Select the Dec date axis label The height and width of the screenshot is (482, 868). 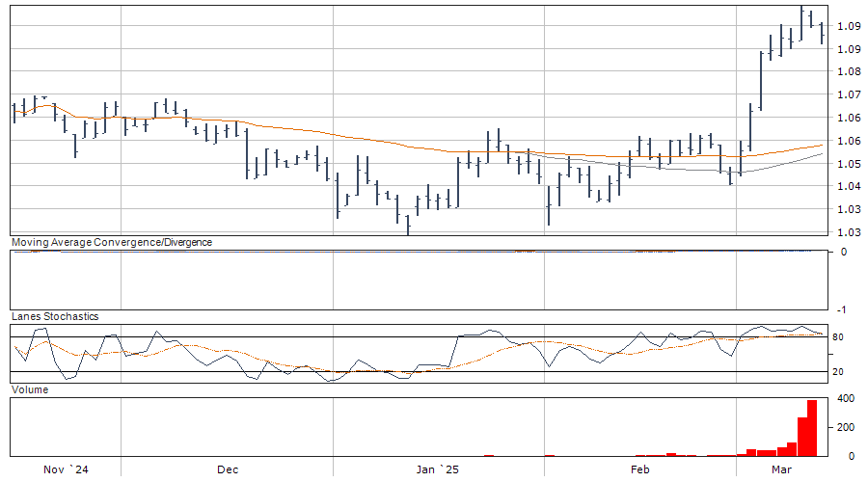tap(228, 469)
